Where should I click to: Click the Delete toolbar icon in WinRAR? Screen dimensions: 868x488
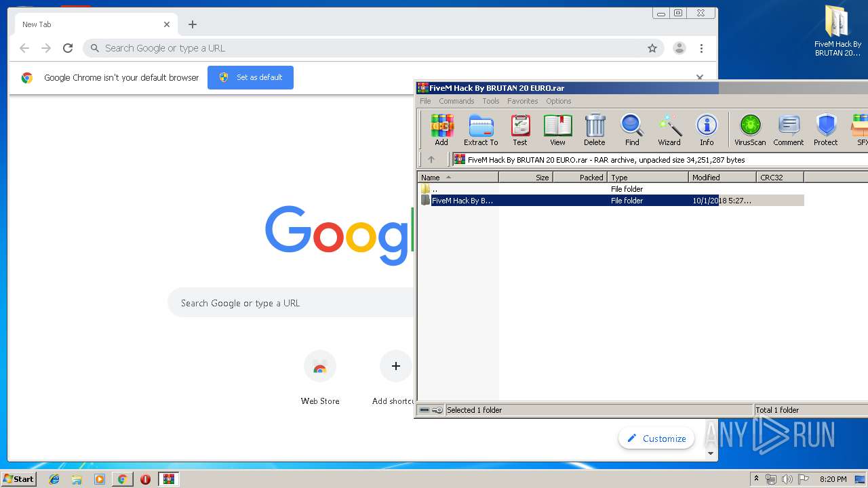click(x=595, y=129)
